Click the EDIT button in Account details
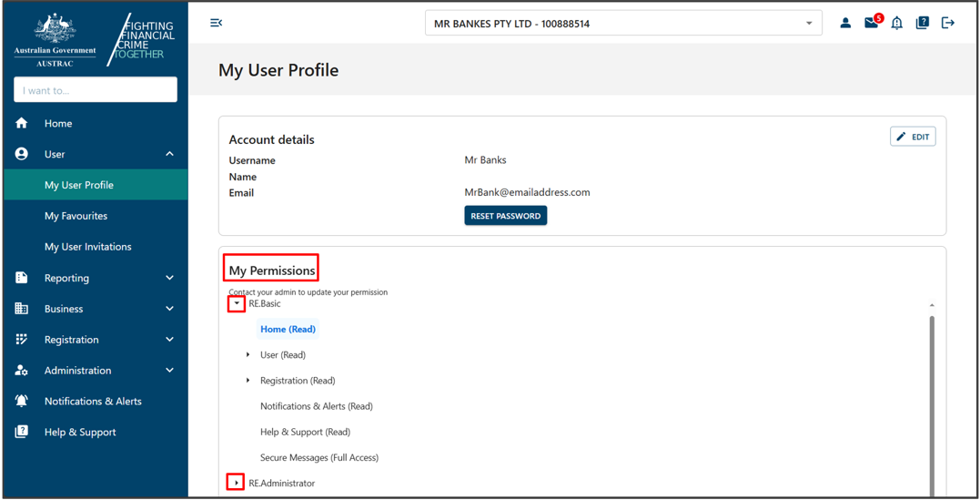The height and width of the screenshot is (500, 980). (x=913, y=137)
